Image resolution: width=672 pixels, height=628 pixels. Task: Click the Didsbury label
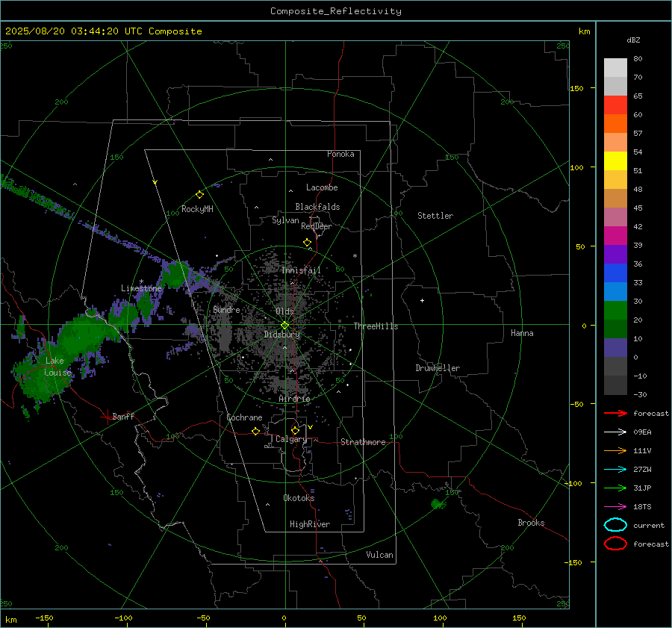(x=281, y=335)
